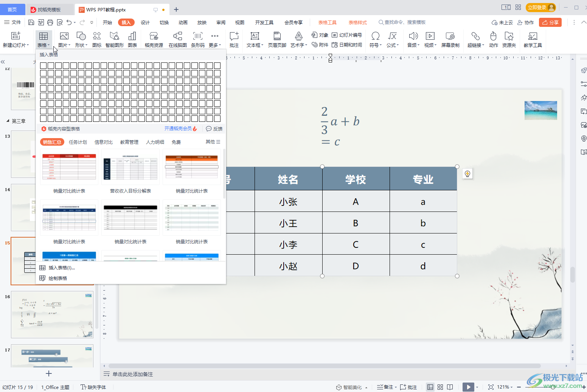
Task: Open 教学工具 teaching tools
Action: tap(533, 39)
